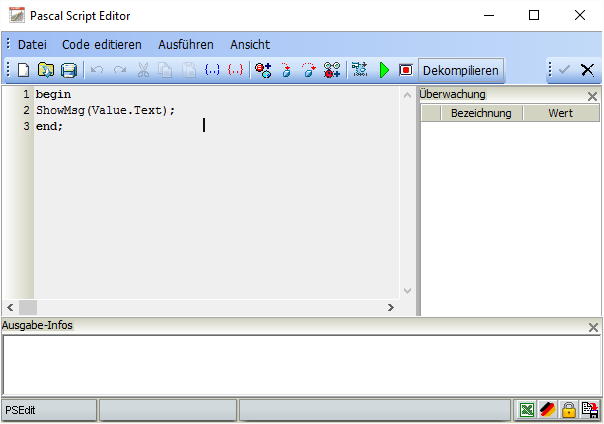Screen dimensions: 604x424
Task: Click the German flag language icon
Action: [548, 410]
